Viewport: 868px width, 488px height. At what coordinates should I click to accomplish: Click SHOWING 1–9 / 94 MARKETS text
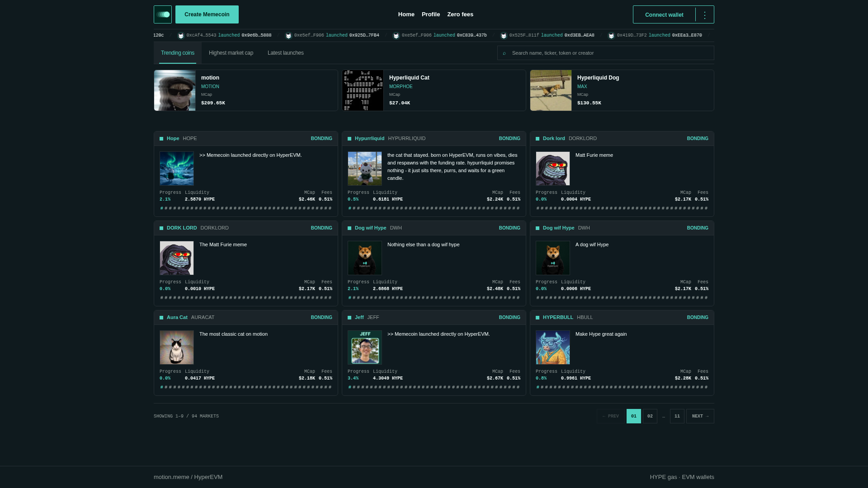pos(186,417)
